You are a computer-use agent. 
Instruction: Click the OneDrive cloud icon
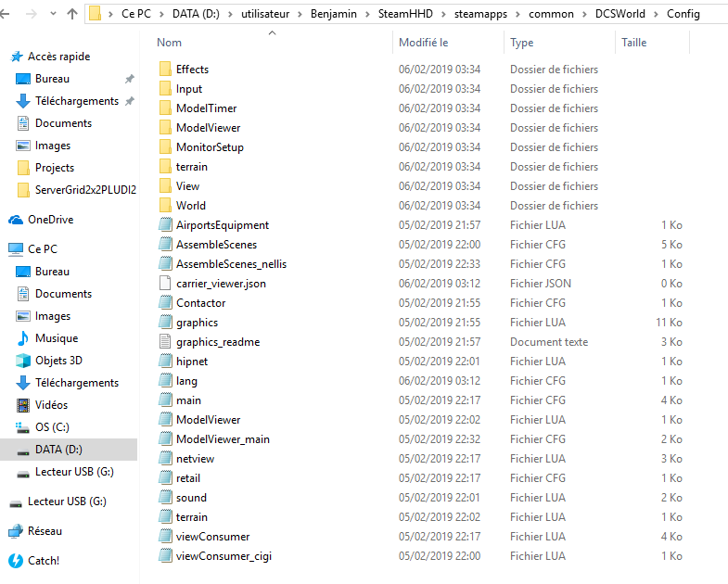click(x=16, y=220)
